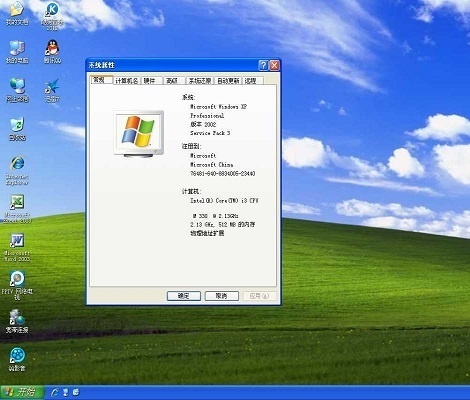Screen dimensions: 470x400
Task: Close the System Properties dialog
Action: (274, 65)
